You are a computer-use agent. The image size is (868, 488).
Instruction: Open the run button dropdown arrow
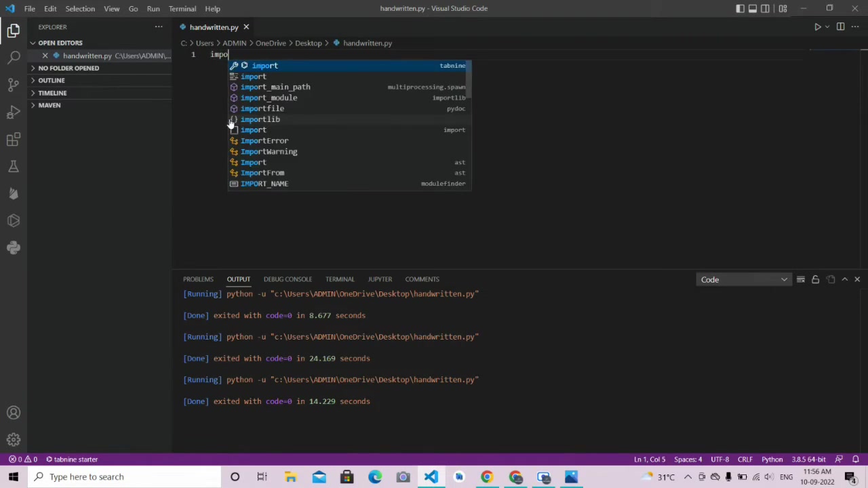[827, 27]
